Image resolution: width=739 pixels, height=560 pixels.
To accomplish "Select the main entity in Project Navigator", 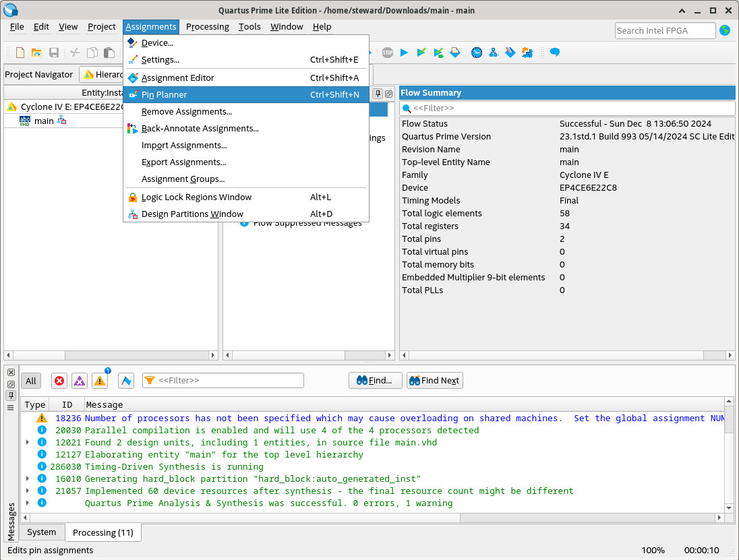I will [44, 121].
